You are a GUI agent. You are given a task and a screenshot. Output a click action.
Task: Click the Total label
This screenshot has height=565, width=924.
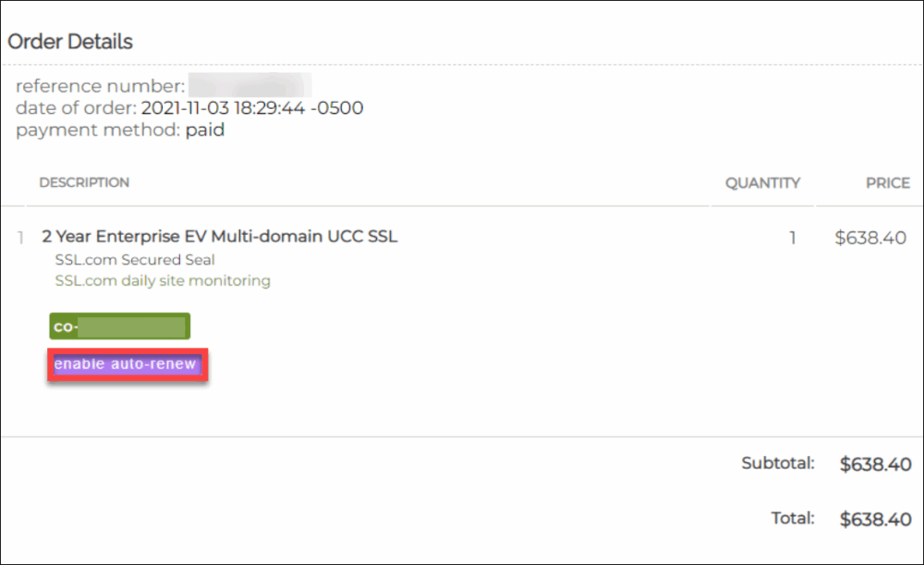click(793, 519)
